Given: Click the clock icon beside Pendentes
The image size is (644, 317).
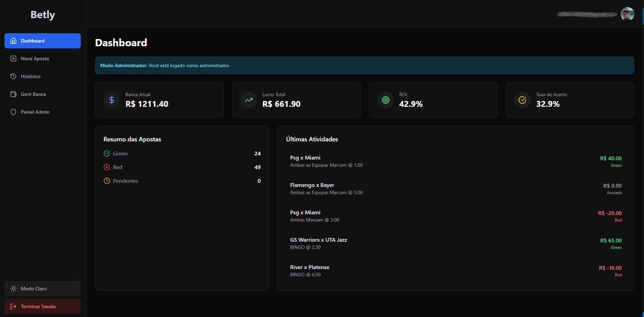Looking at the screenshot, I should coord(107,181).
